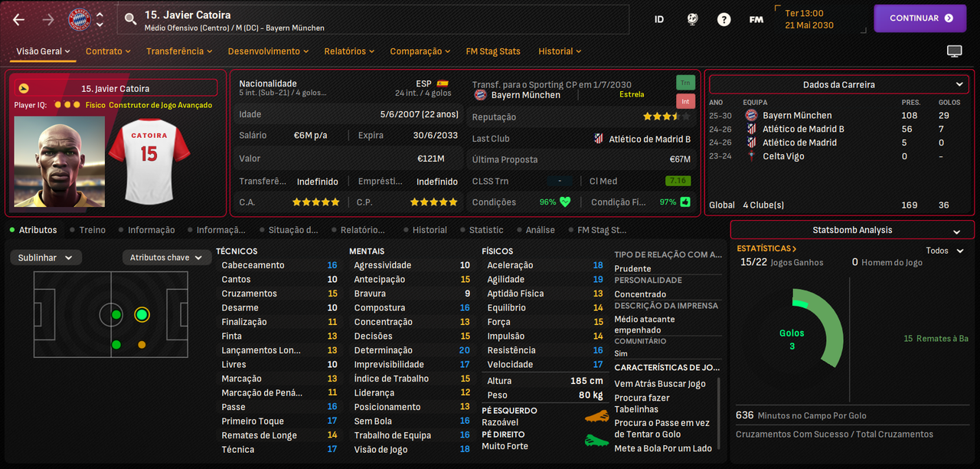Go forward using the right arrow

coord(47,19)
